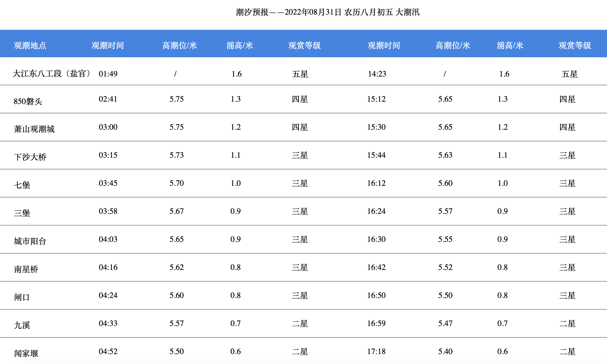The height and width of the screenshot is (364, 607).
Task: Click the 17:18 tide time cell
Action: (376, 351)
